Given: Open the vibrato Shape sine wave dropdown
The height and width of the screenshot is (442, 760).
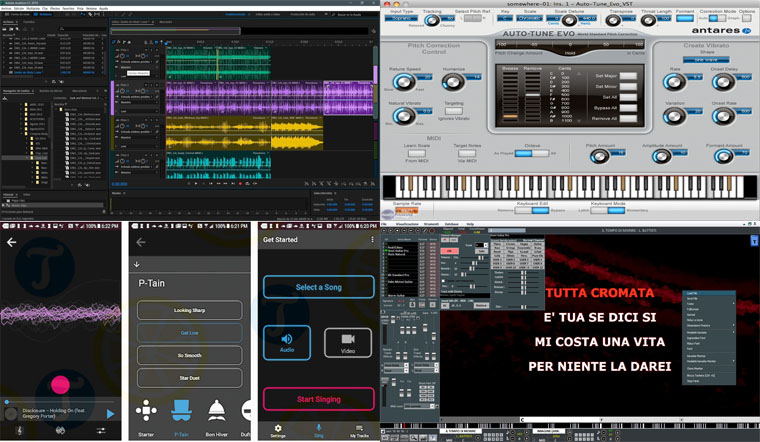Looking at the screenshot, I should point(706,60).
